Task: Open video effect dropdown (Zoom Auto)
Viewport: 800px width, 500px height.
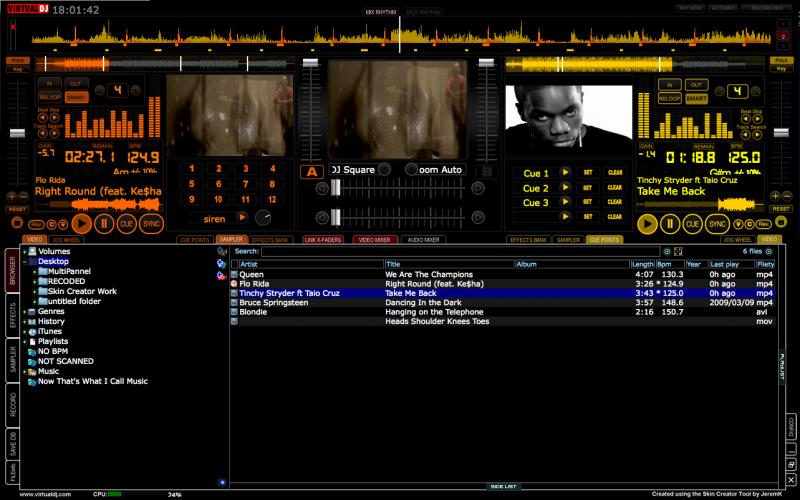Action: click(411, 169)
